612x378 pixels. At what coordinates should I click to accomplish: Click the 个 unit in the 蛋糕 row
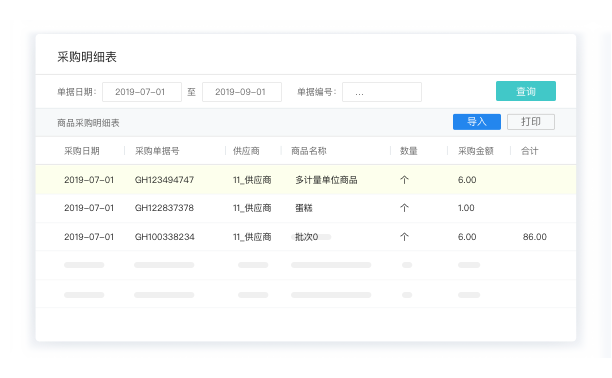404,208
